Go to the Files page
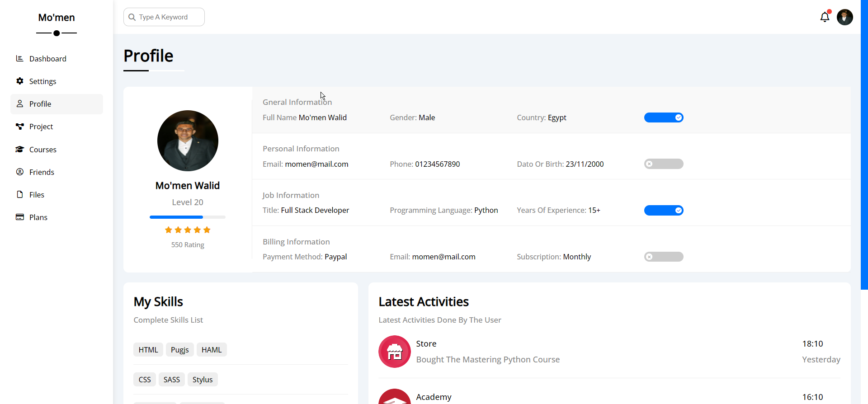868x404 pixels. [37, 195]
